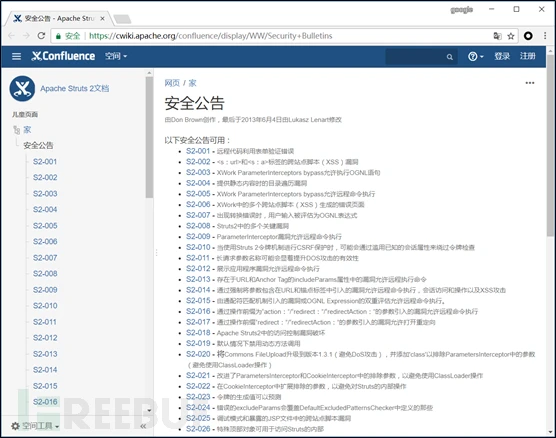Image resolution: width=556 pixels, height=438 pixels.
Task: Select 家 in the sidebar tree
Action: pyautogui.click(x=27, y=130)
